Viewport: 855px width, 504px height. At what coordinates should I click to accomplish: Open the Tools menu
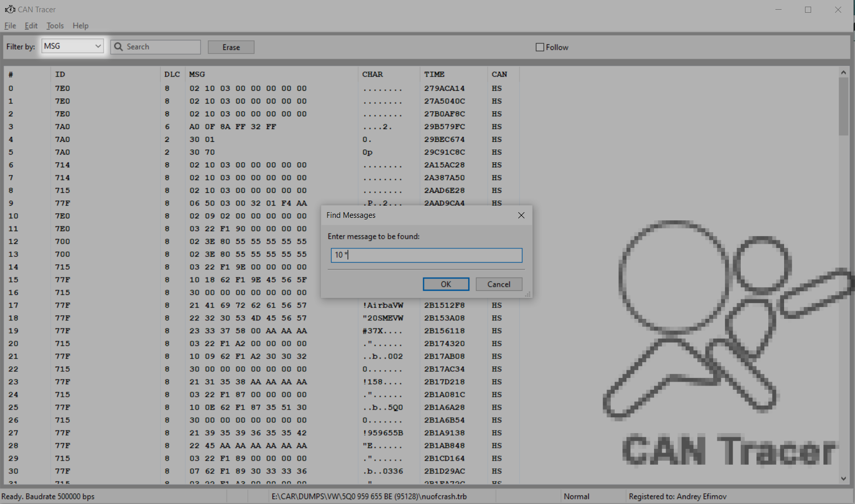click(x=55, y=26)
